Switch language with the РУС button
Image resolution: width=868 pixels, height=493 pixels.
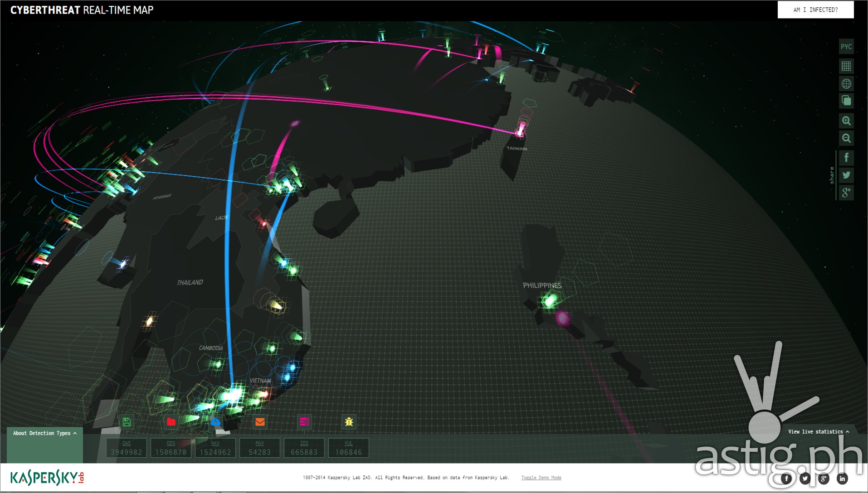pyautogui.click(x=846, y=47)
